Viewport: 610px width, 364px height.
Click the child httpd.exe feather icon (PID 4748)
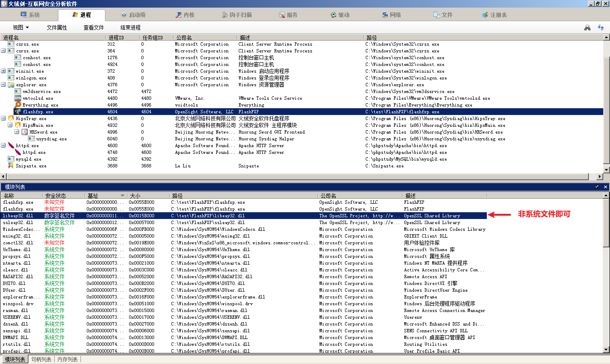pos(18,152)
